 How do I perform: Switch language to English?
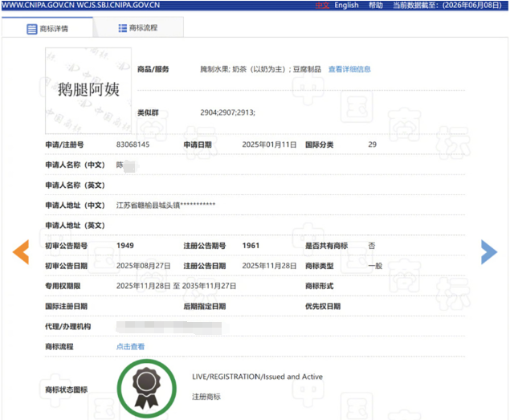(346, 5)
